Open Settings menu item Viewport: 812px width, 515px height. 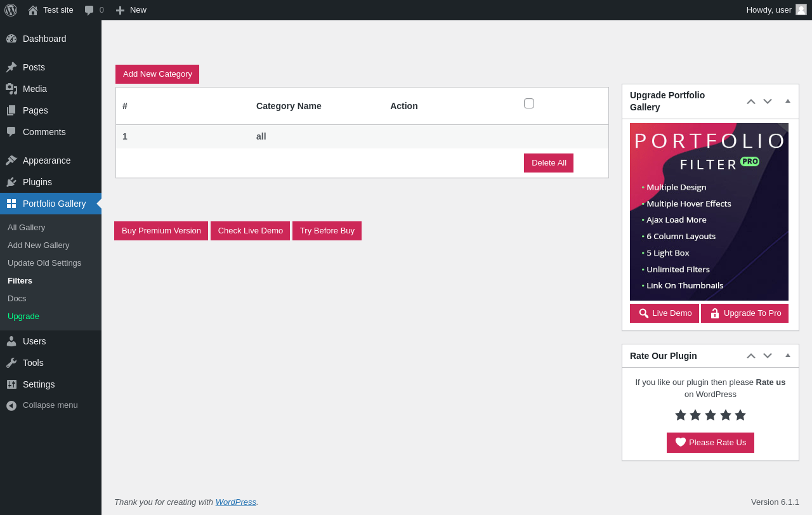[51, 384]
